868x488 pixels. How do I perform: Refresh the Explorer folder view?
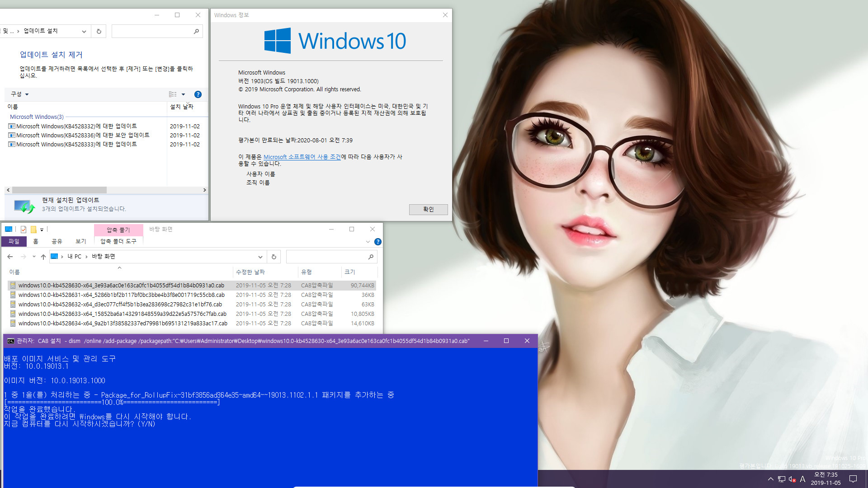(274, 257)
